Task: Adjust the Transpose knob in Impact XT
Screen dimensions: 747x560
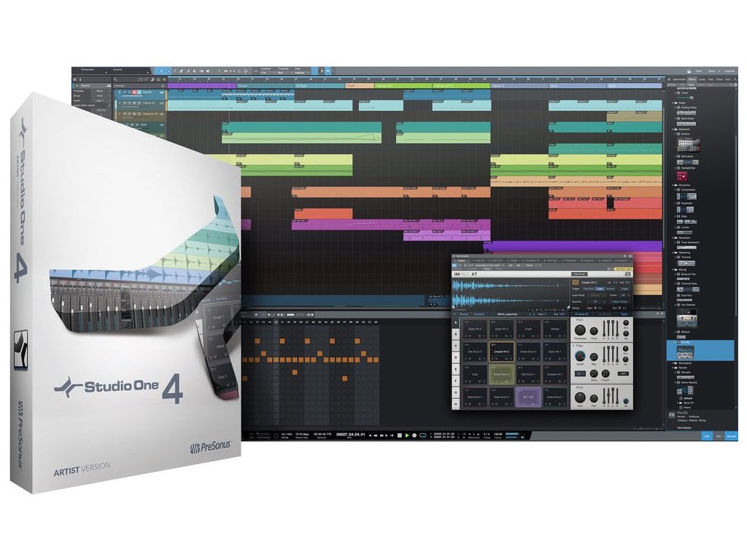Action: (580, 330)
